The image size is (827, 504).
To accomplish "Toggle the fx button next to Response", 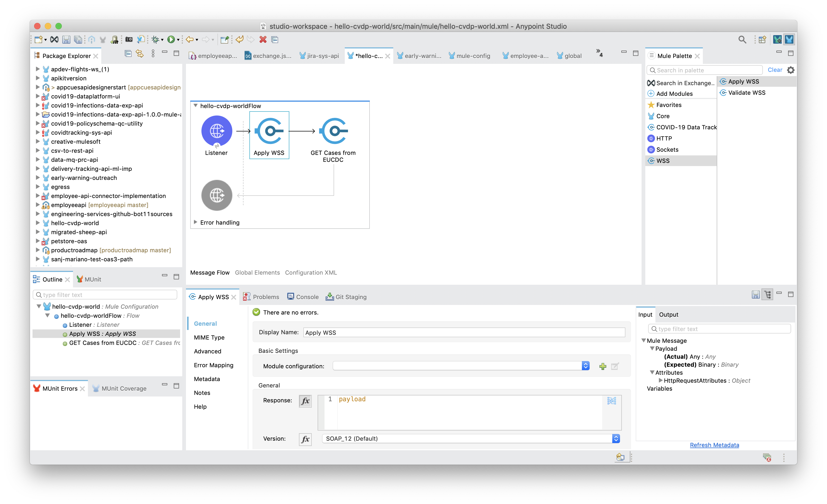I will (x=305, y=401).
